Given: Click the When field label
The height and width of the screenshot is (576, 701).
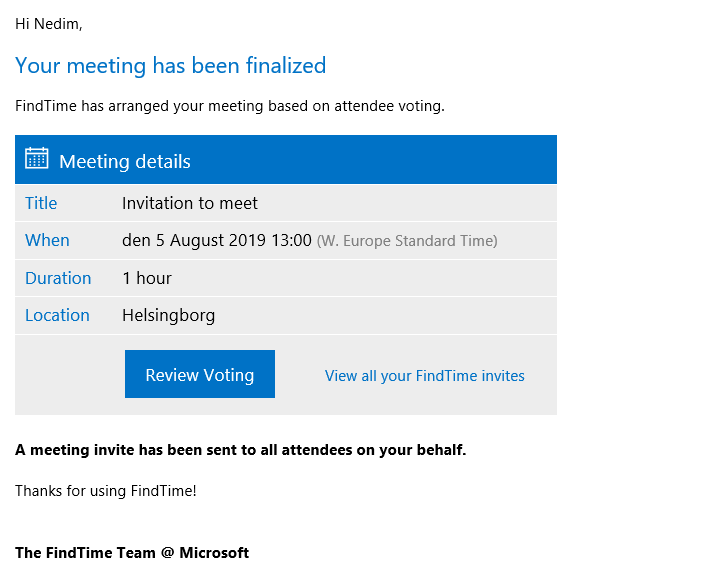Looking at the screenshot, I should coord(47,240).
